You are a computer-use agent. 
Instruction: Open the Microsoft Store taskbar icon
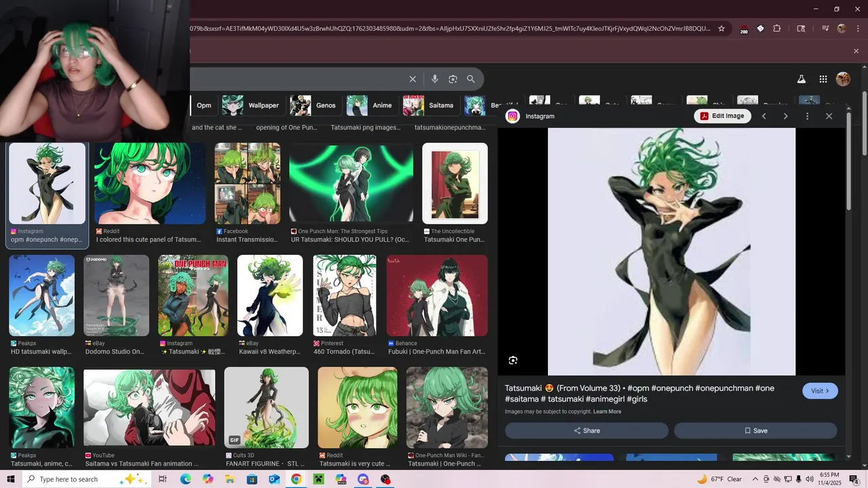pos(252,479)
